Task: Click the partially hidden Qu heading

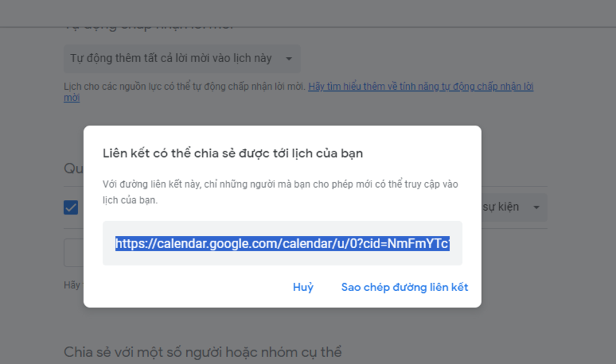Action: click(73, 169)
